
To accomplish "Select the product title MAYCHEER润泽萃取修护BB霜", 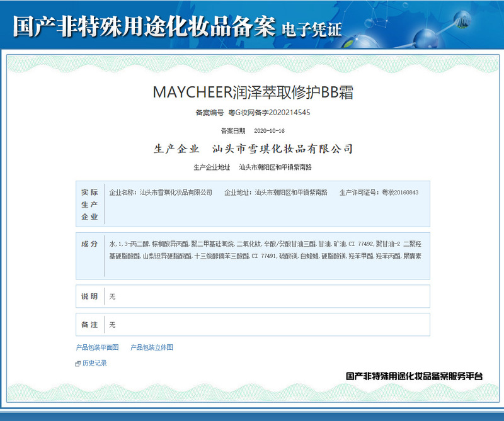I will coord(253,93).
